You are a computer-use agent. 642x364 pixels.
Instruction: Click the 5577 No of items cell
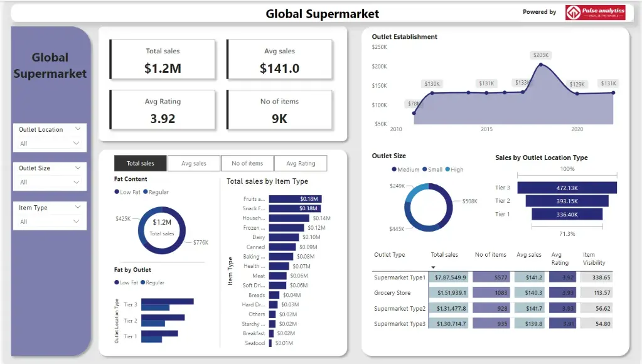coord(491,277)
